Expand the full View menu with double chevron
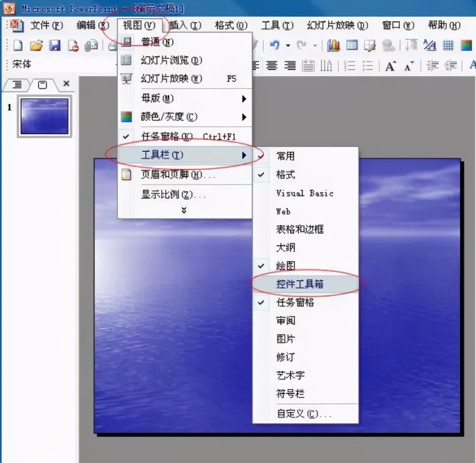476x463 pixels. (x=184, y=210)
